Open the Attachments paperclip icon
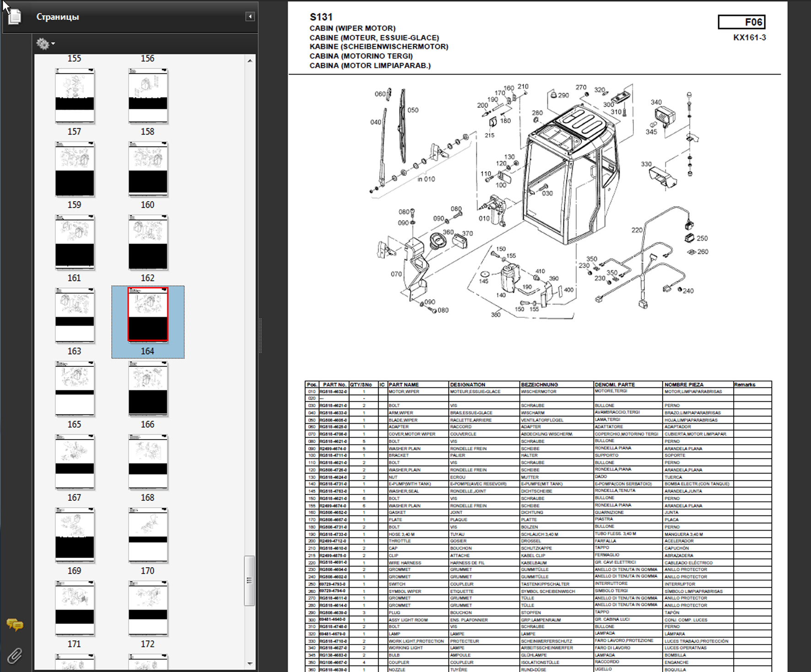 tap(15, 656)
